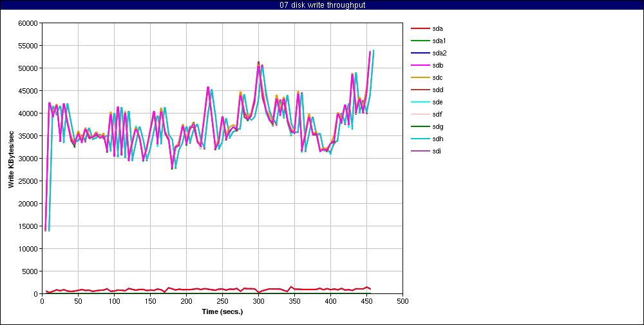
Task: Click the magenta sdb legend line swatch
Action: pyautogui.click(x=420, y=65)
